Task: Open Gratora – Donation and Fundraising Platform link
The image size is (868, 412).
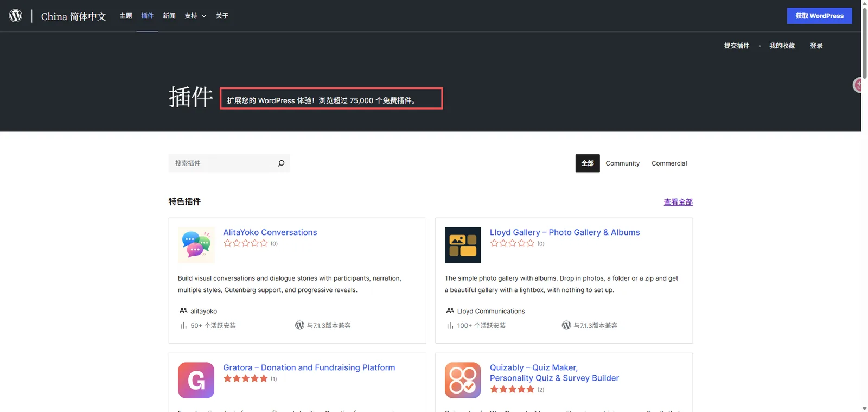Action: [x=309, y=367]
